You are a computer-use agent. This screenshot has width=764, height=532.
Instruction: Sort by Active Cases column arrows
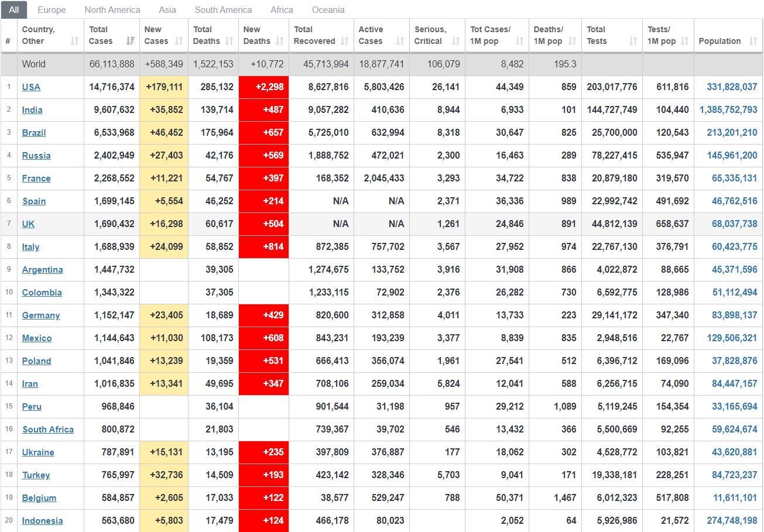(x=400, y=41)
